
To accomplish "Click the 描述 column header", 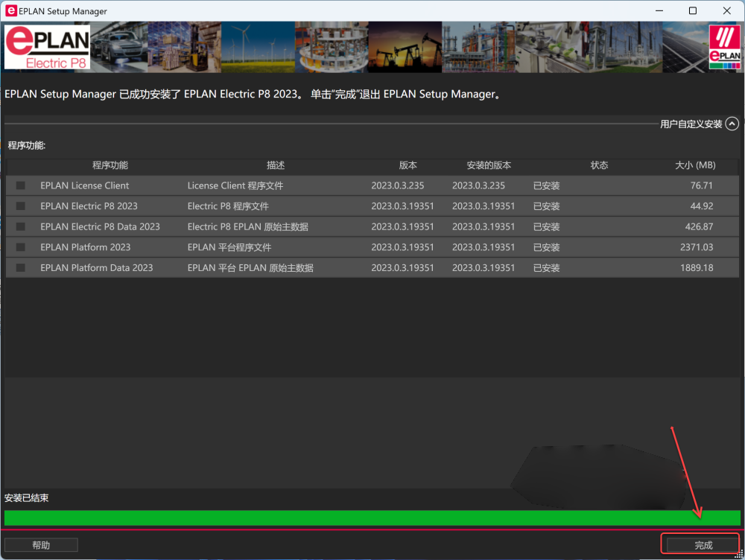I will point(276,165).
